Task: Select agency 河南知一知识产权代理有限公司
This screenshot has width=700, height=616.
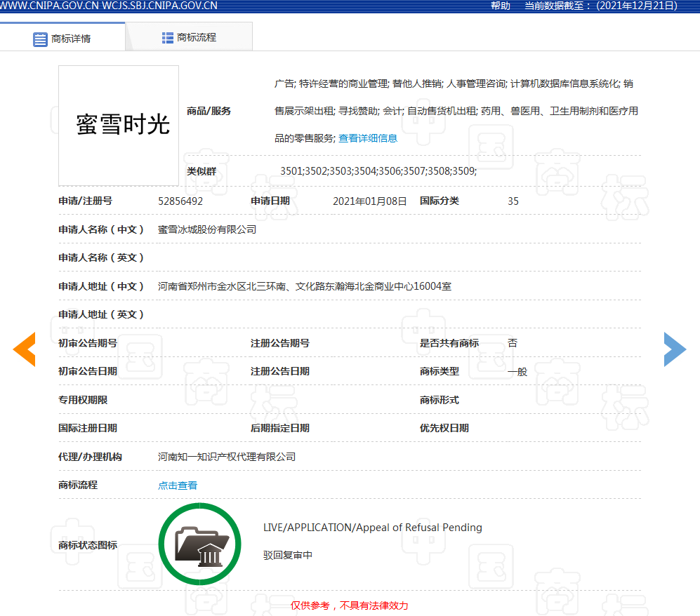Action: pos(227,457)
